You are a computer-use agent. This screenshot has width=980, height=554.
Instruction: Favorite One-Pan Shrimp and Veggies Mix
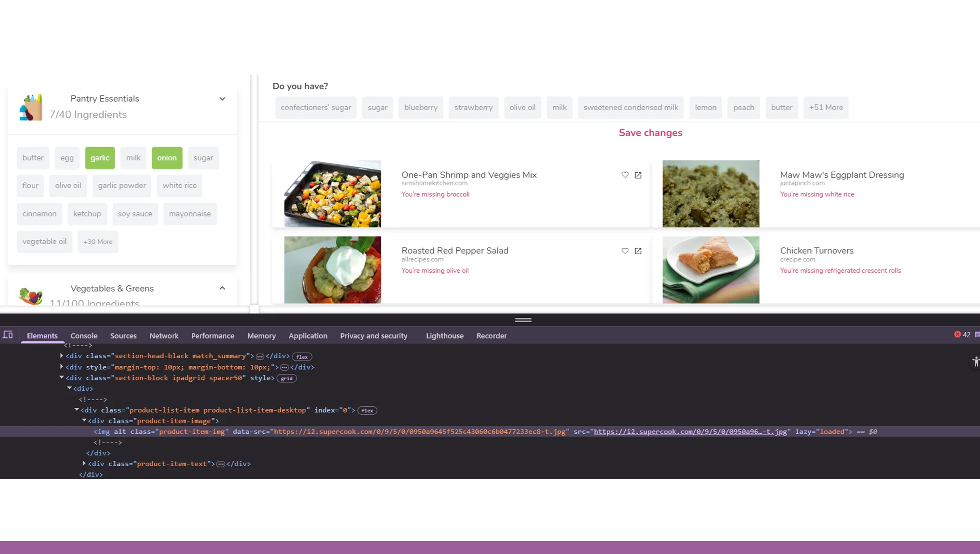(625, 175)
